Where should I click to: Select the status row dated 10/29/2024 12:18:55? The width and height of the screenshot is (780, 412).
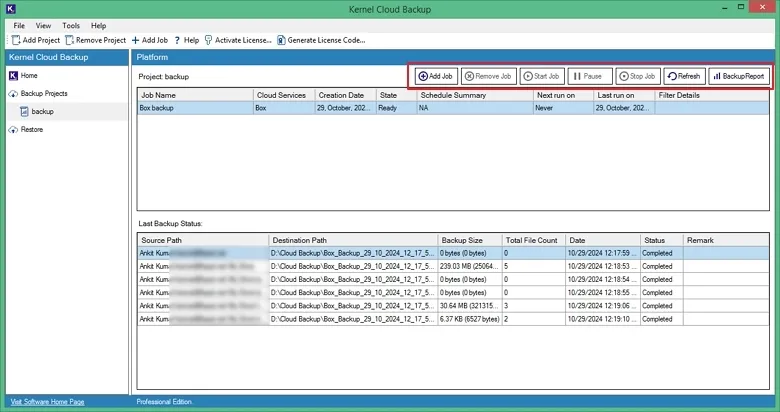coord(453,293)
